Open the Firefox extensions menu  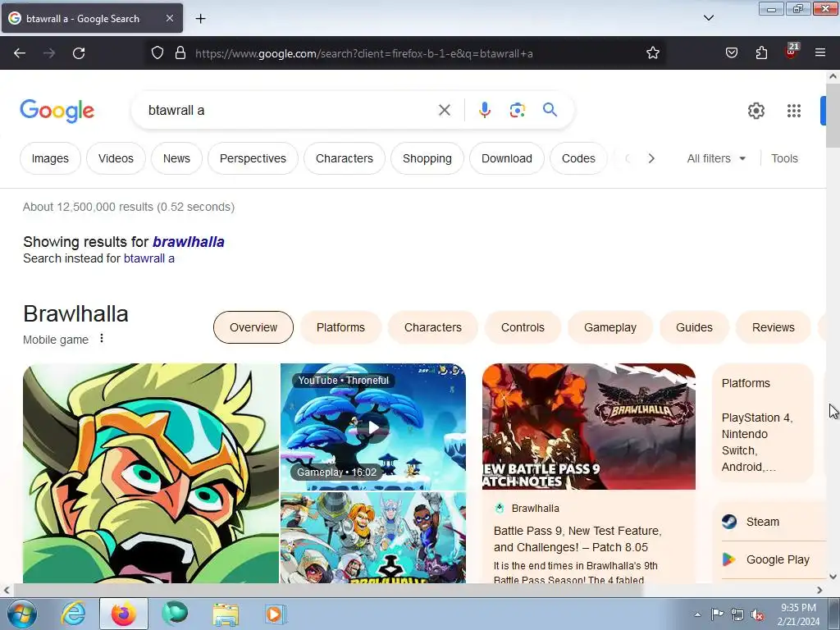[x=761, y=53]
